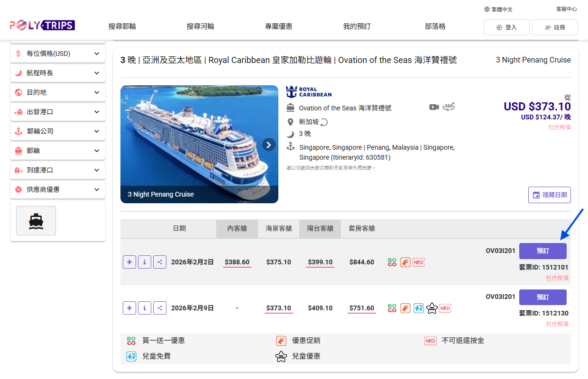Open the 專屬優惠 menu item
The image size is (588, 379).
click(279, 27)
